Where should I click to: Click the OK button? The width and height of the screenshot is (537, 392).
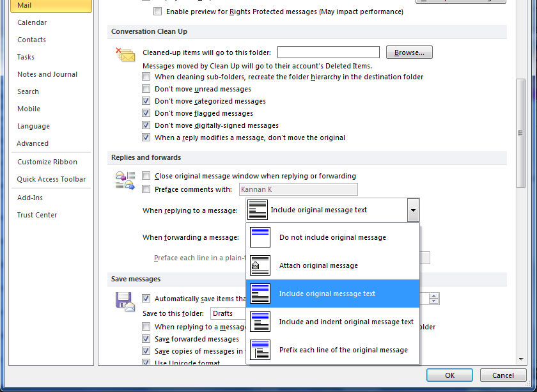click(x=449, y=375)
